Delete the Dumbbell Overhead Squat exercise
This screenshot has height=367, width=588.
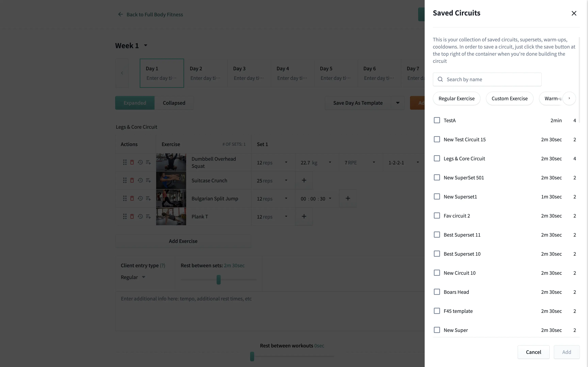(132, 162)
